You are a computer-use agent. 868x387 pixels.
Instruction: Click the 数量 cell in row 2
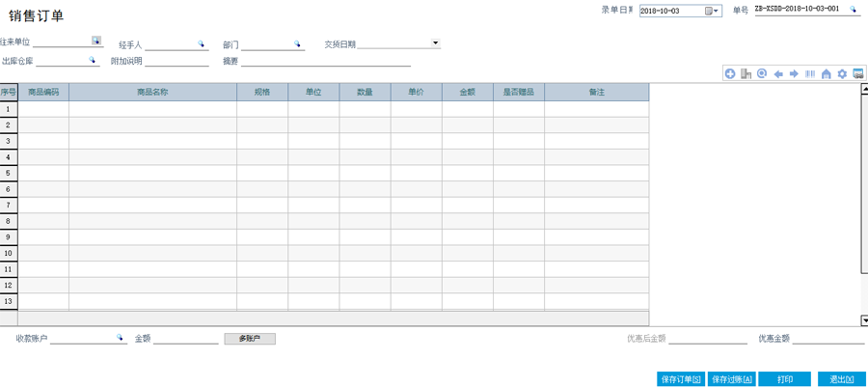click(x=366, y=125)
